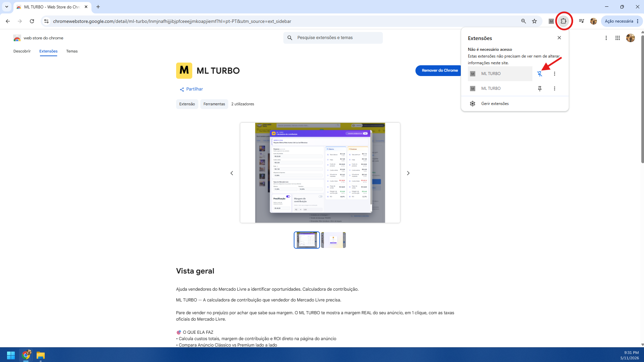Click the Ferramentas category chip
The image size is (644, 362).
[214, 104]
